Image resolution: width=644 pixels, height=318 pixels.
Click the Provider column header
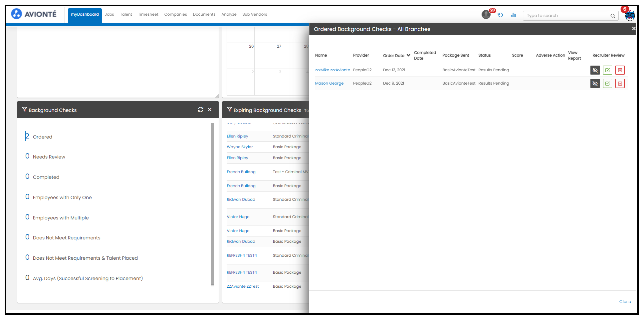pos(361,55)
